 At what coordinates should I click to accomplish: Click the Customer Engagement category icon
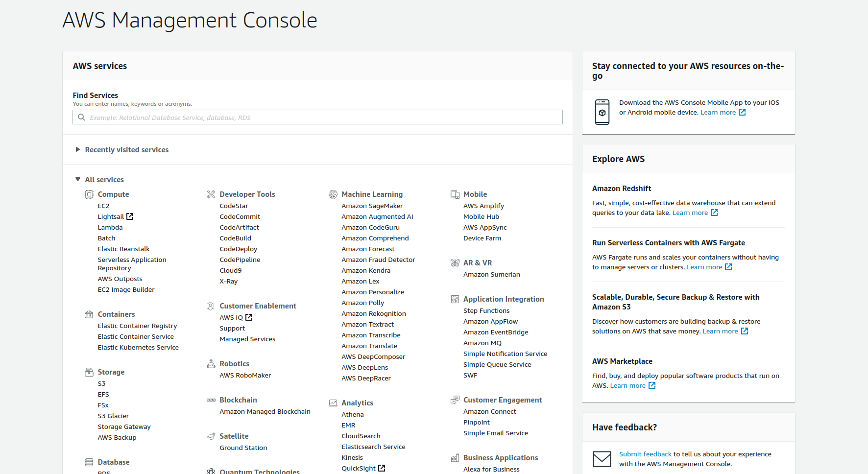click(x=455, y=400)
